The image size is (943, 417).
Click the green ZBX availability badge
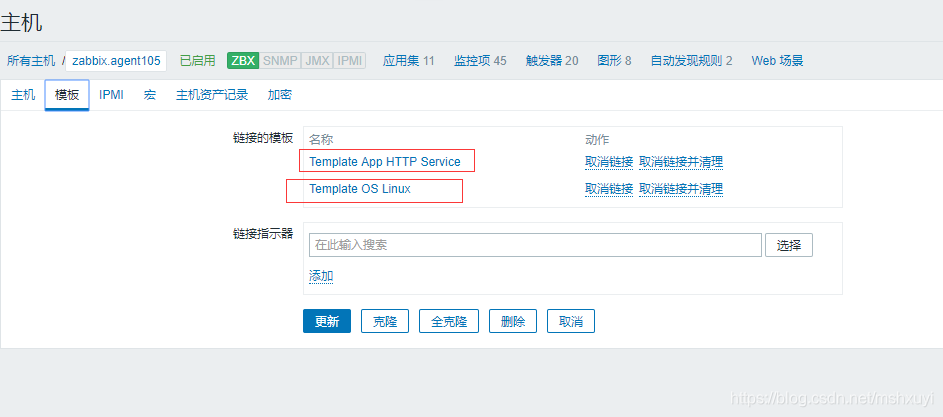(x=243, y=61)
